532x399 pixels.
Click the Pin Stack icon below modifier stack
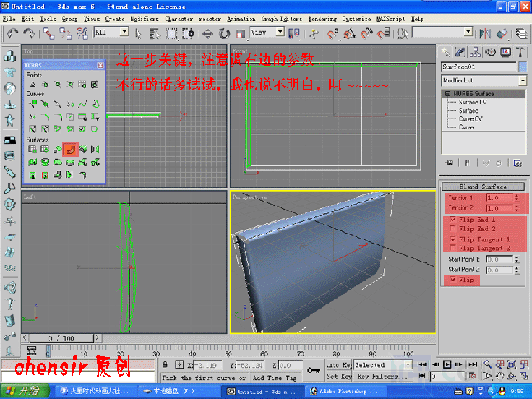[x=449, y=163]
